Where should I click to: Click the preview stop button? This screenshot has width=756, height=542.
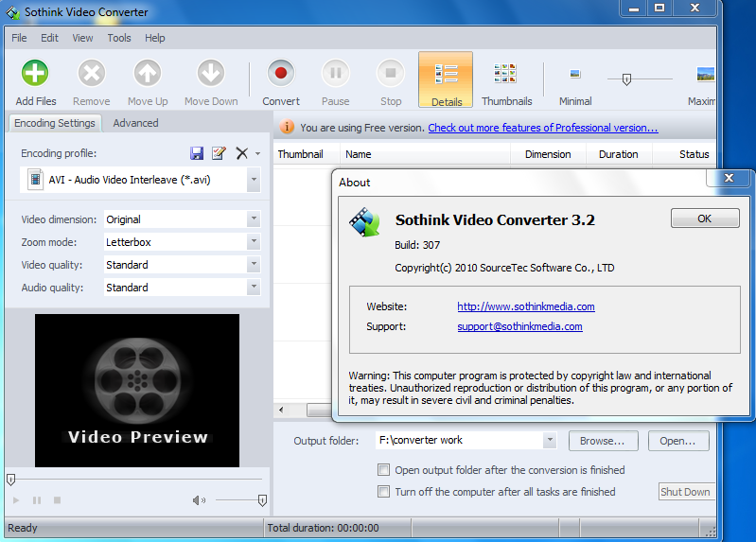57,500
